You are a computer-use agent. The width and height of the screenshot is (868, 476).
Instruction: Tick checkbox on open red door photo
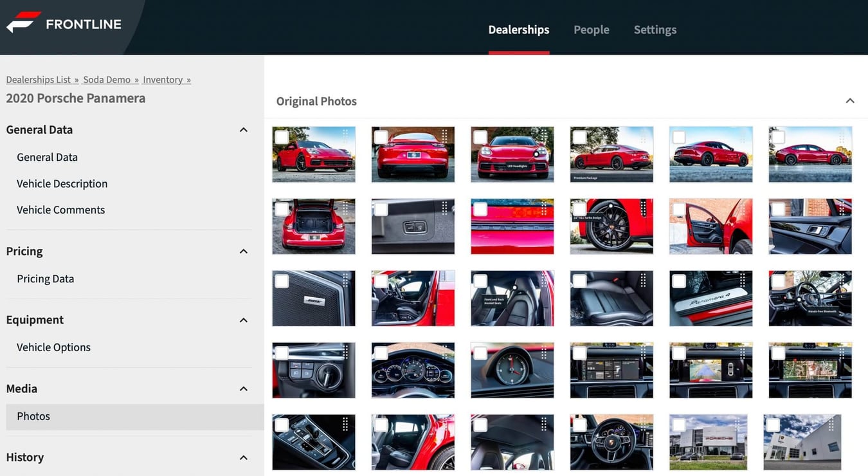679,209
